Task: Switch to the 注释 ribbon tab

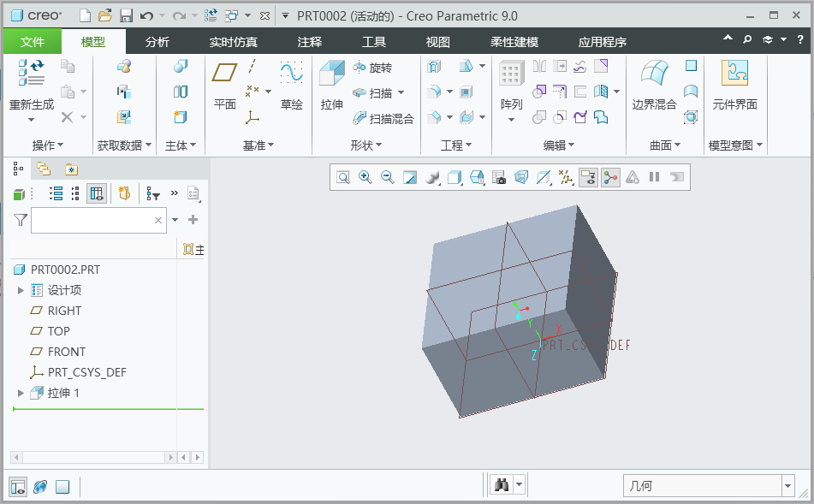Action: [310, 42]
